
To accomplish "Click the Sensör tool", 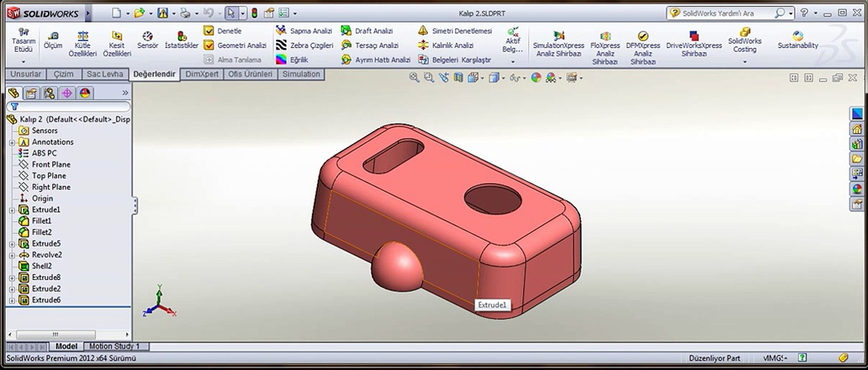I will (147, 40).
